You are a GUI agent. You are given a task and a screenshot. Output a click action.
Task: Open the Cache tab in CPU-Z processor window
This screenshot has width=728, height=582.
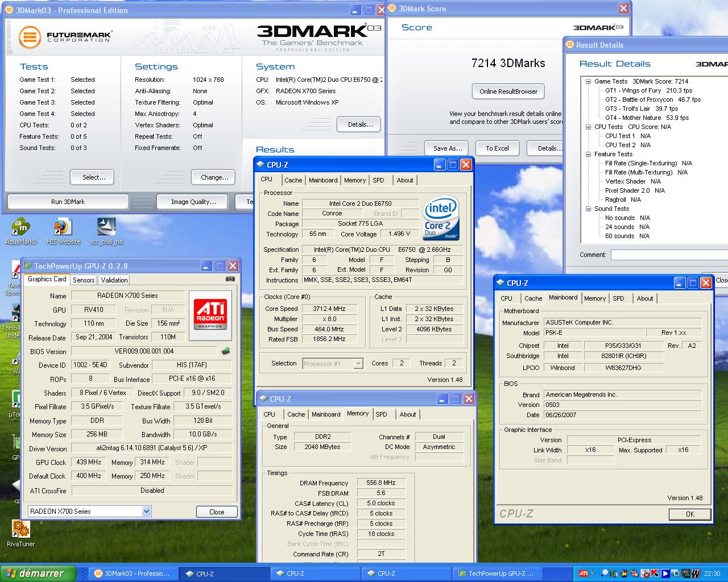coord(293,180)
